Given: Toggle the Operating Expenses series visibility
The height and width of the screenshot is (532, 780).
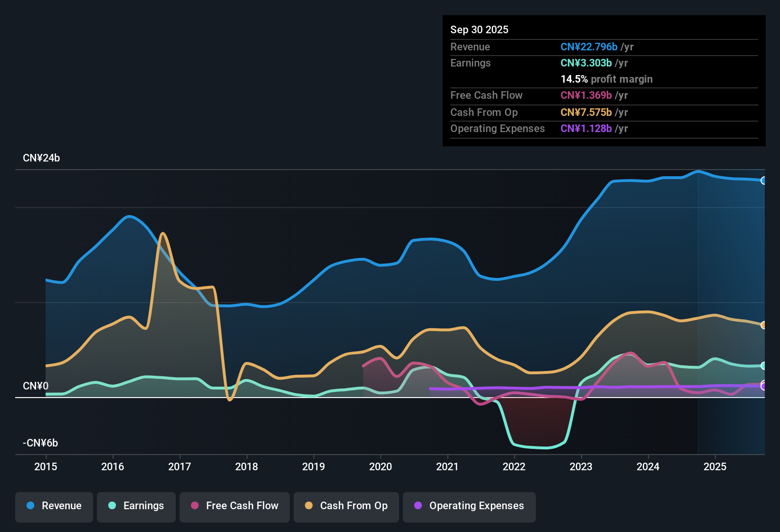Looking at the screenshot, I should (x=469, y=506).
